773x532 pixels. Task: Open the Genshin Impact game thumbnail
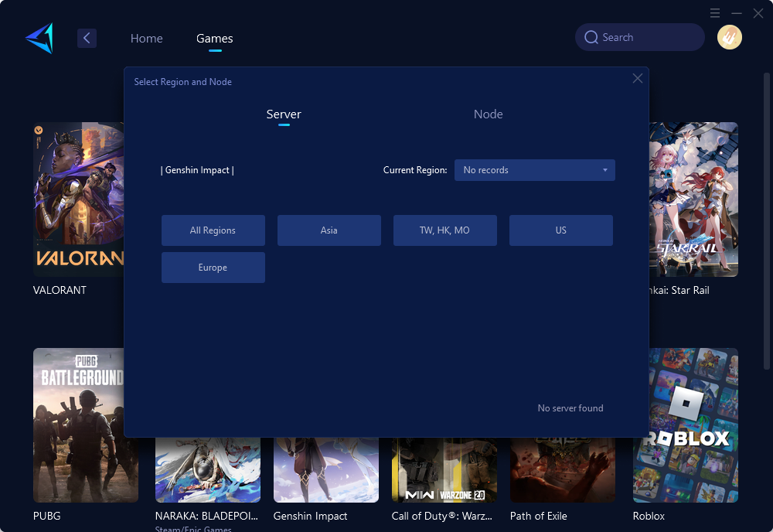[326, 470]
